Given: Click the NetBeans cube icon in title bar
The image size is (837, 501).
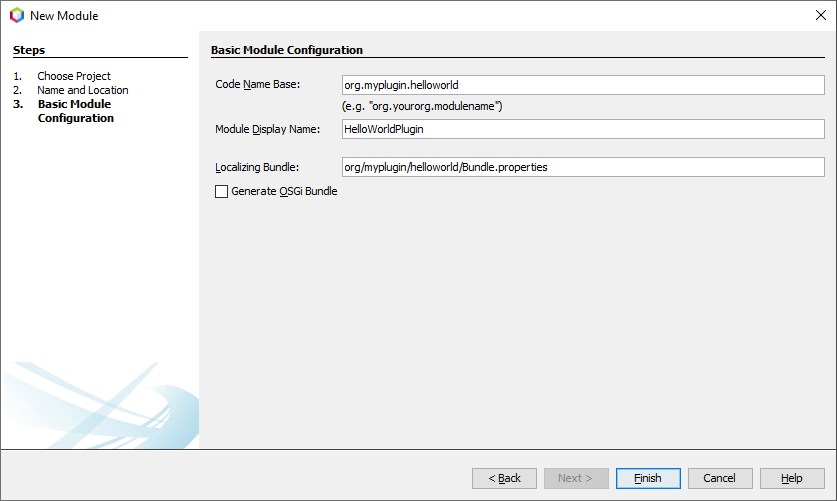Looking at the screenshot, I should pyautogui.click(x=16, y=16).
